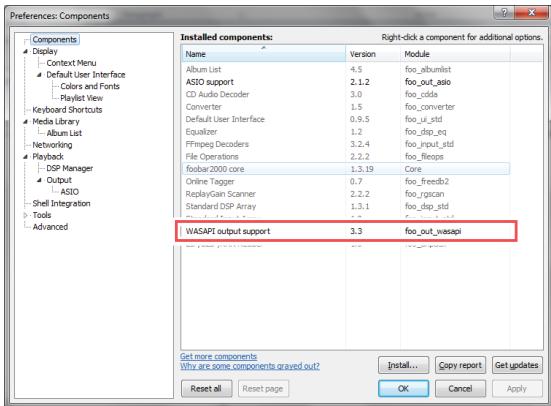551x406 pixels.
Task: Go to Keyboard Shortcuts page
Action: click(x=67, y=110)
